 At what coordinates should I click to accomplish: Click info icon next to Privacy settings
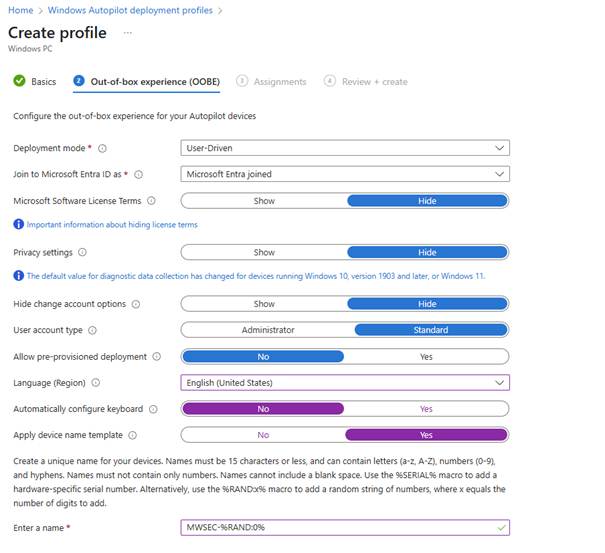82,252
